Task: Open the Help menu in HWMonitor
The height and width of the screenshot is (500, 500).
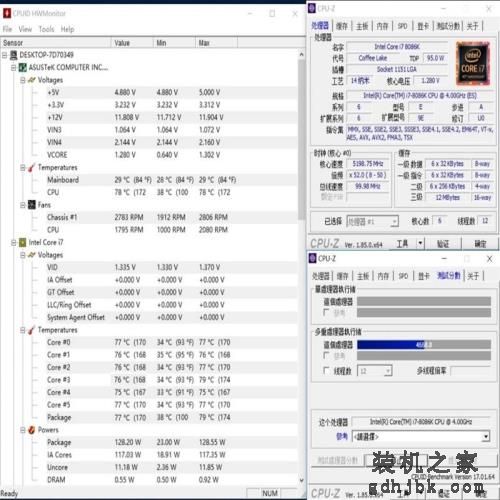Action: [67, 29]
